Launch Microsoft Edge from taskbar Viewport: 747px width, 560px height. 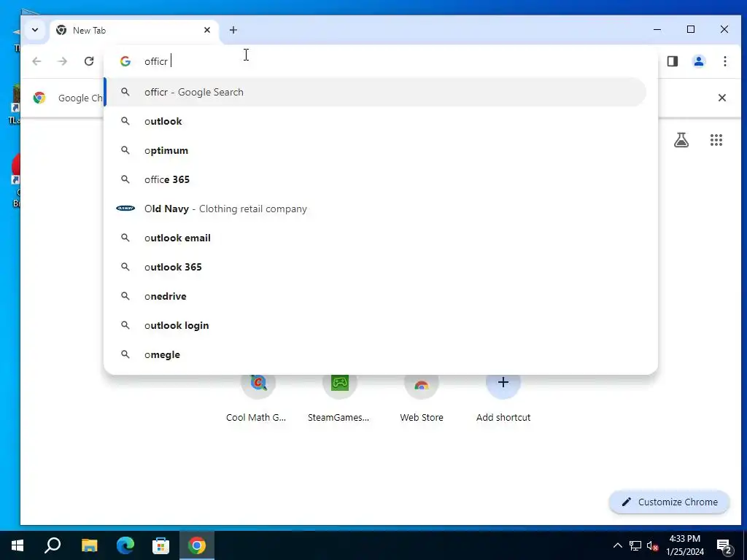(125, 545)
